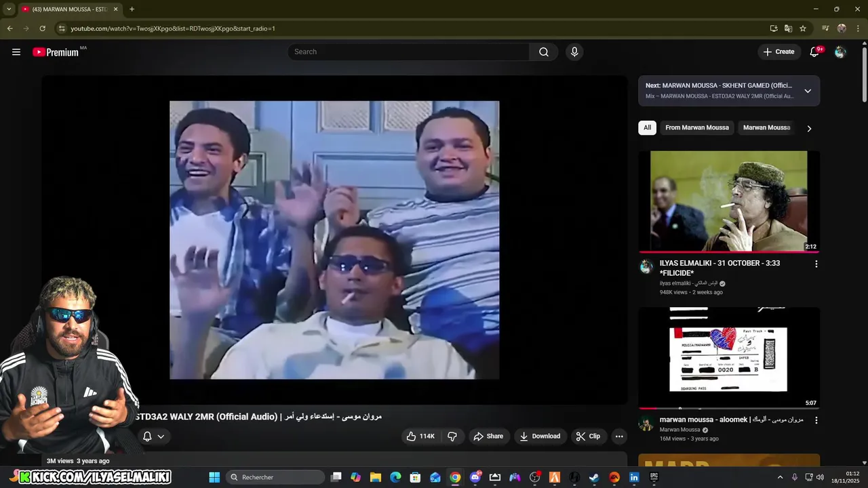Expand the mix playlist Next panel
The width and height of the screenshot is (868, 488).
tap(808, 91)
